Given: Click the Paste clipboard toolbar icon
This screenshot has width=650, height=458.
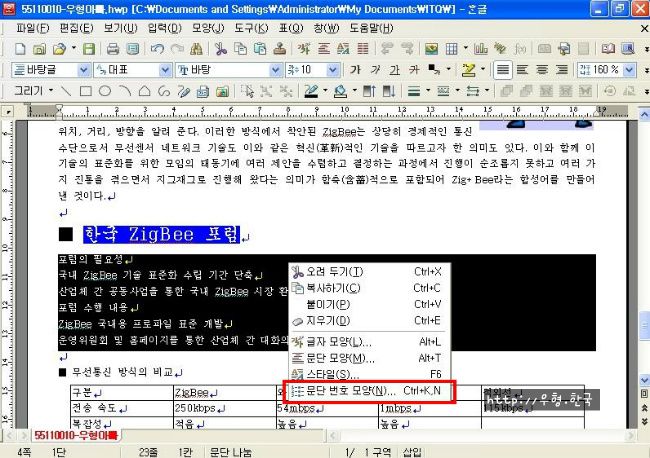Looking at the screenshot, I should [260, 49].
